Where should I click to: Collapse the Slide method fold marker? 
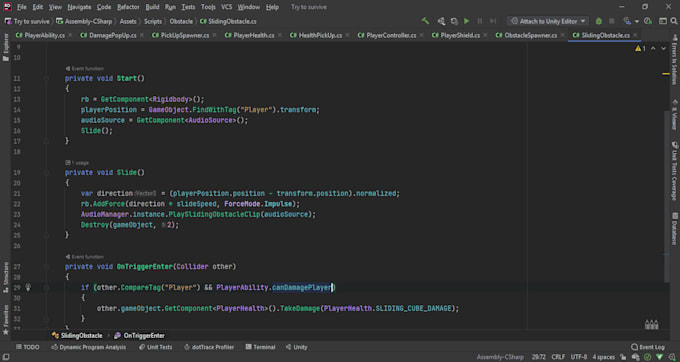[x=46, y=173]
